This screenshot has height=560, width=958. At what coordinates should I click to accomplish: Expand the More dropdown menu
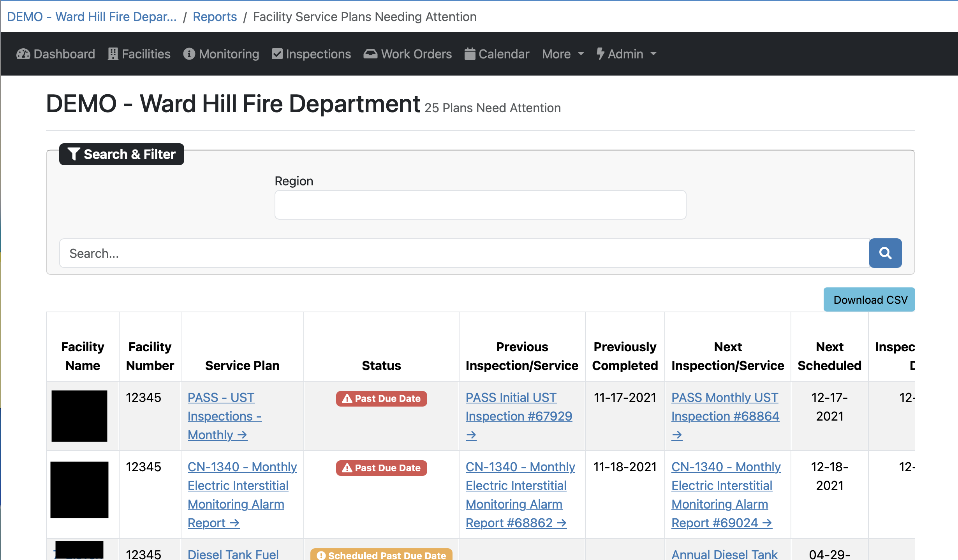(x=563, y=54)
